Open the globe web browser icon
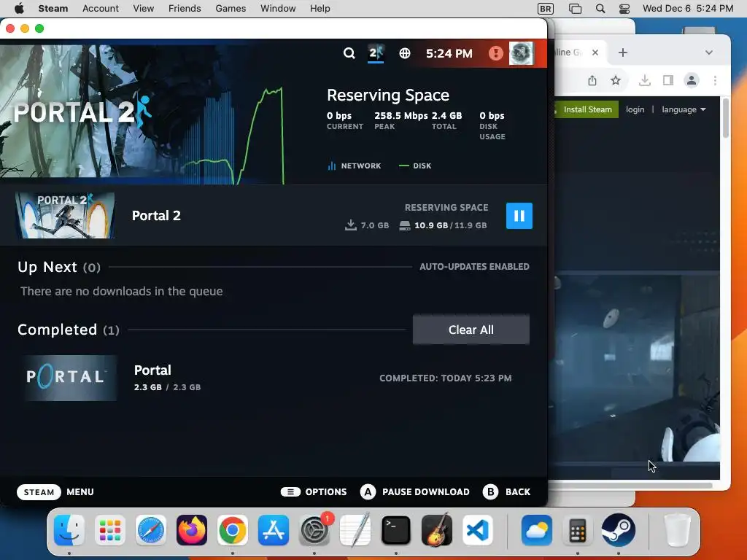747x560 pixels. 404,53
